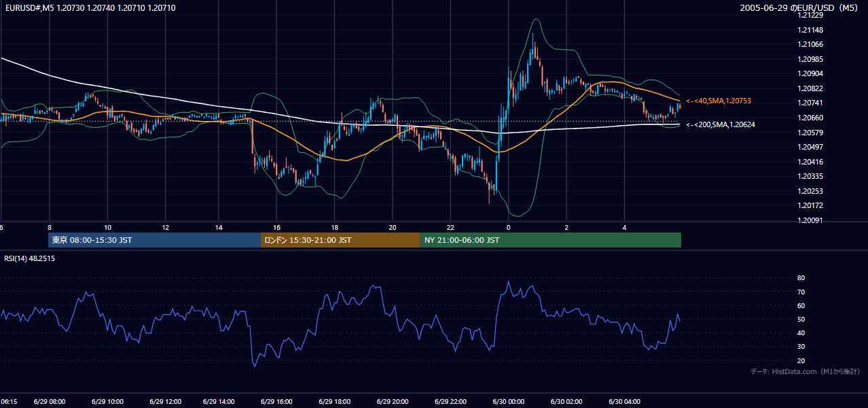
Task: Click price scale value 1.21148
Action: click(x=810, y=30)
